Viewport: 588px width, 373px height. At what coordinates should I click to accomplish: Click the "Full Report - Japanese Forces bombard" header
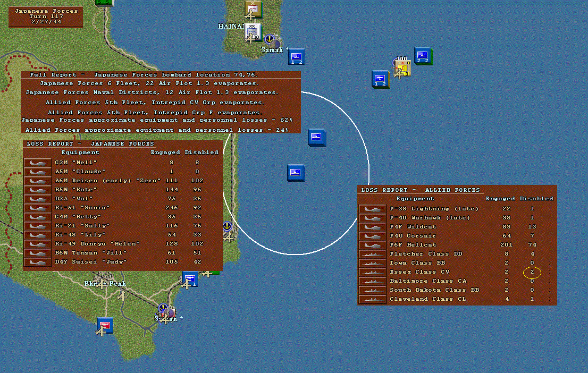pyautogui.click(x=144, y=75)
